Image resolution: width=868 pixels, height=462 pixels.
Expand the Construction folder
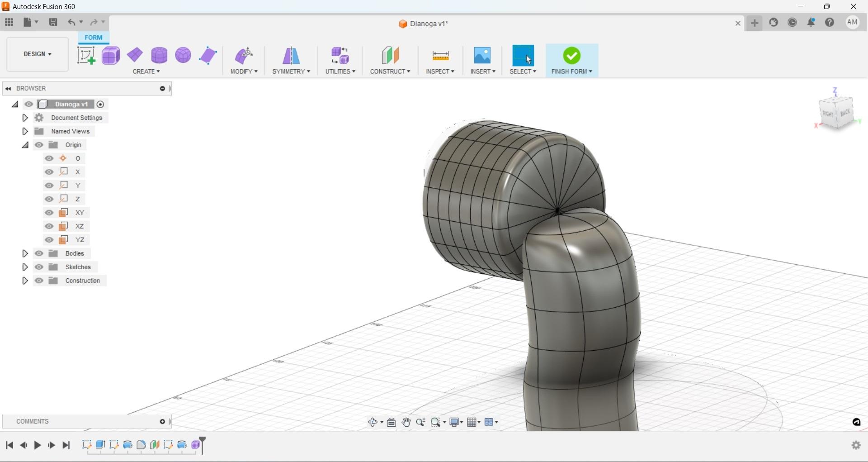(x=25, y=281)
